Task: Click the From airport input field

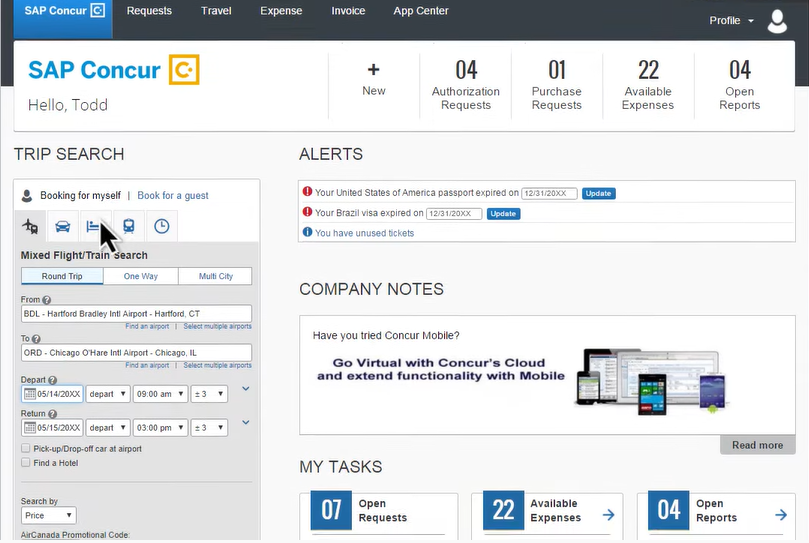Action: pos(136,314)
